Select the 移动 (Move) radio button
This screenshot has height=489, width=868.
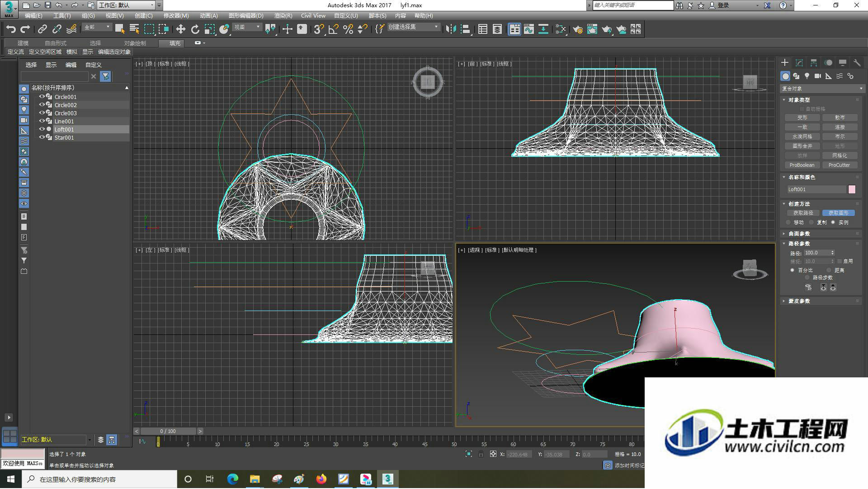tap(789, 222)
